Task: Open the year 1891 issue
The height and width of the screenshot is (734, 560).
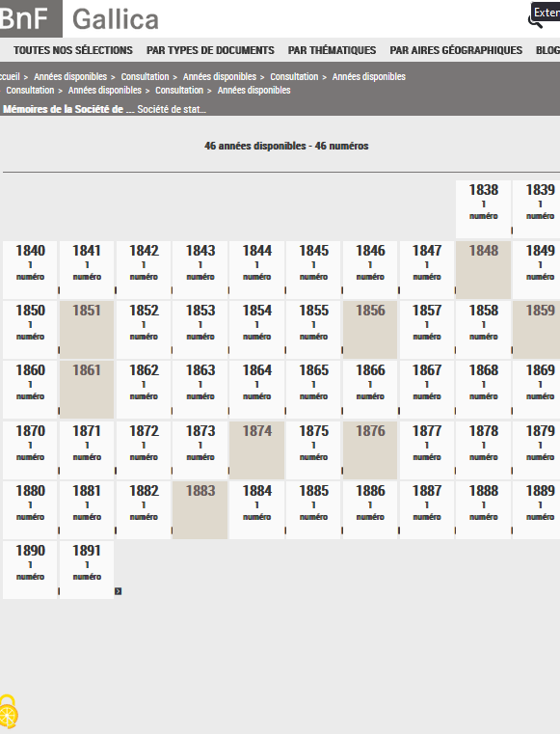Action: point(87,570)
